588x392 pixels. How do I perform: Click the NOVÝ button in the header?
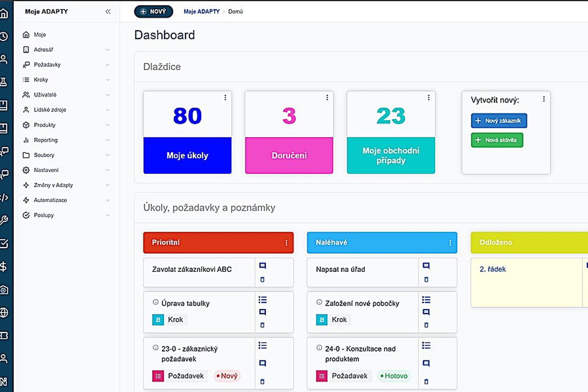tap(153, 12)
